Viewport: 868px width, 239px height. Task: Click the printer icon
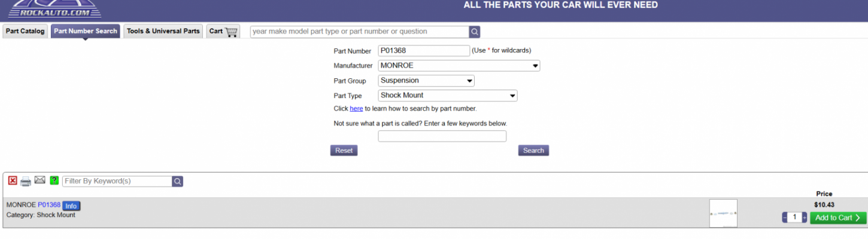[x=26, y=181]
